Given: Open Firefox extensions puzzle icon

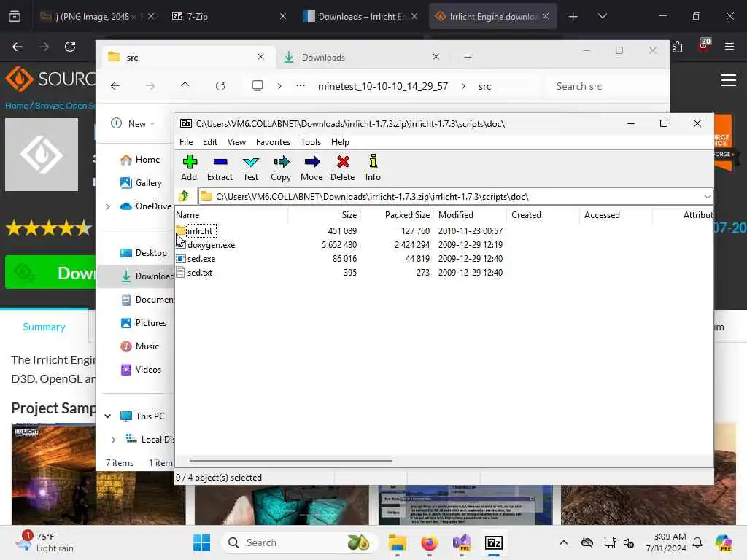Looking at the screenshot, I should [x=678, y=47].
